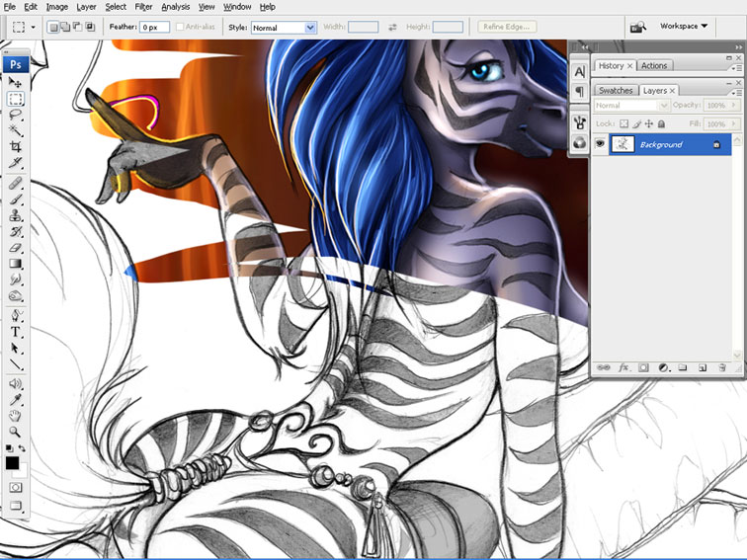Select the Lasso tool
This screenshot has width=747, height=560.
[x=16, y=115]
